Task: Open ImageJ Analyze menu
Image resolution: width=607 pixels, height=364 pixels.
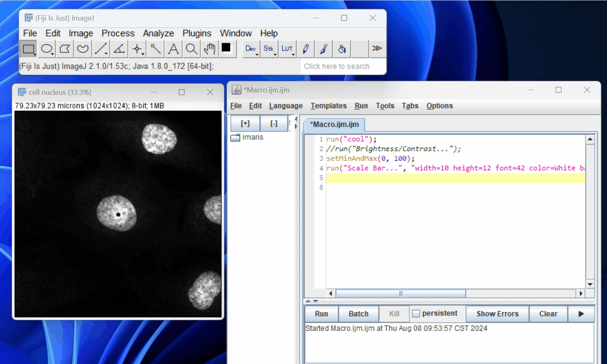Action: [x=158, y=33]
